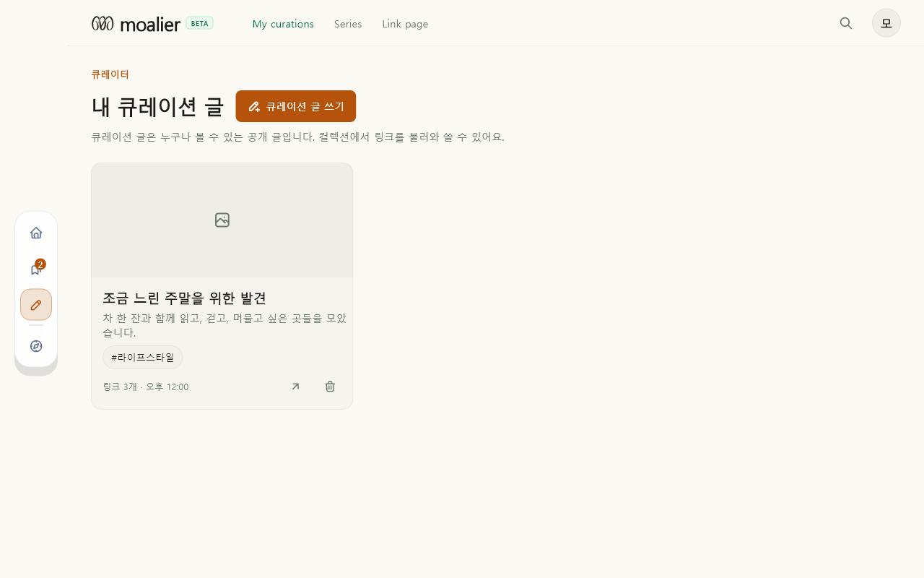924x578 pixels.
Task: Click the BETA badge
Action: tap(200, 23)
